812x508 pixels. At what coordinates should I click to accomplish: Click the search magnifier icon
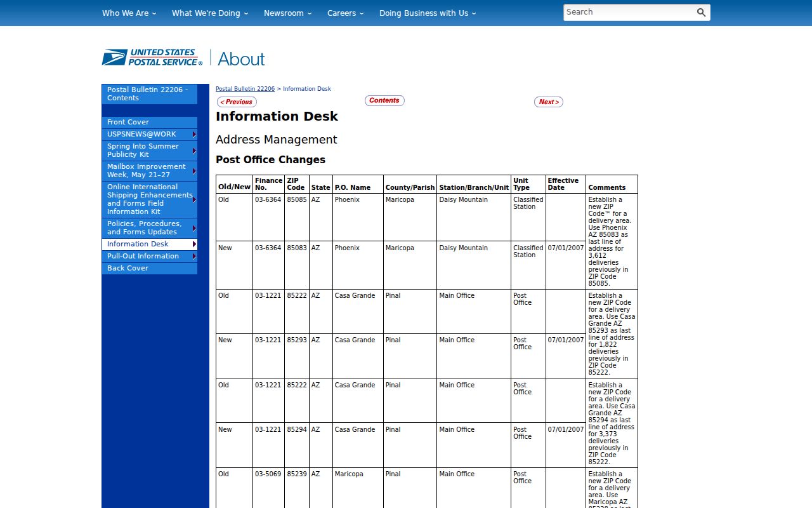point(701,13)
